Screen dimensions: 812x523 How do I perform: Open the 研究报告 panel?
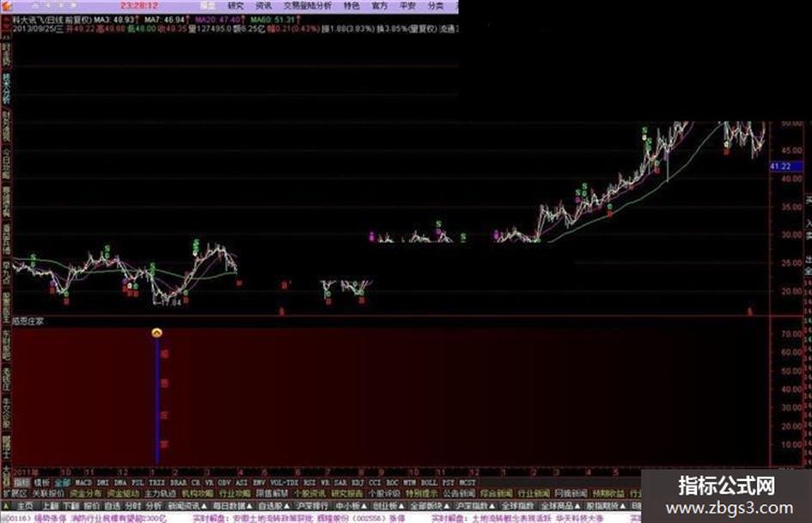pyautogui.click(x=346, y=494)
